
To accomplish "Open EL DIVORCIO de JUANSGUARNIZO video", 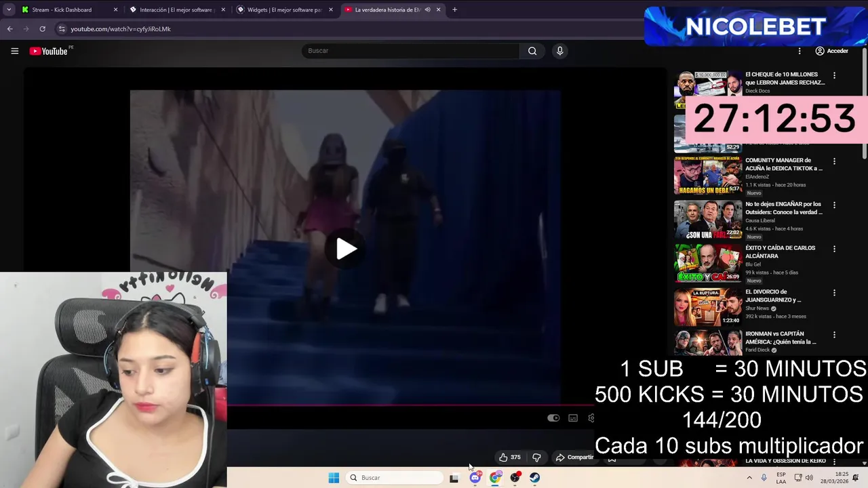I will [x=773, y=296].
